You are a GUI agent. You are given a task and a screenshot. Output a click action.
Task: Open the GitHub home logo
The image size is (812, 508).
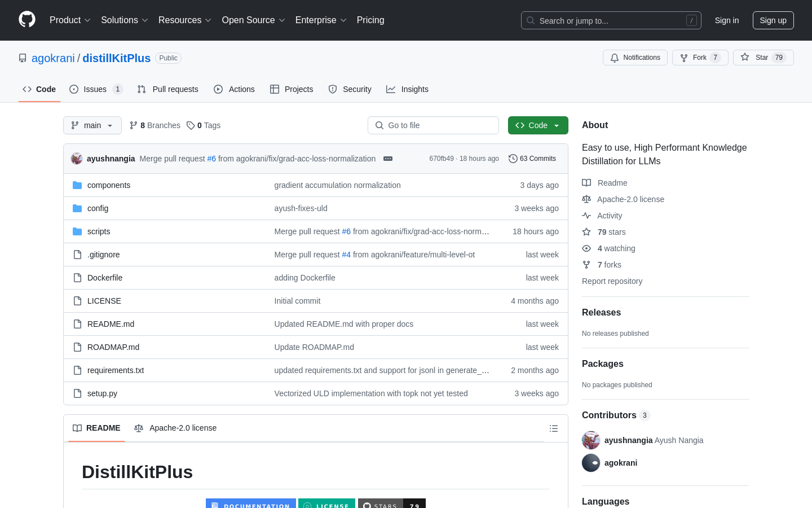27,20
